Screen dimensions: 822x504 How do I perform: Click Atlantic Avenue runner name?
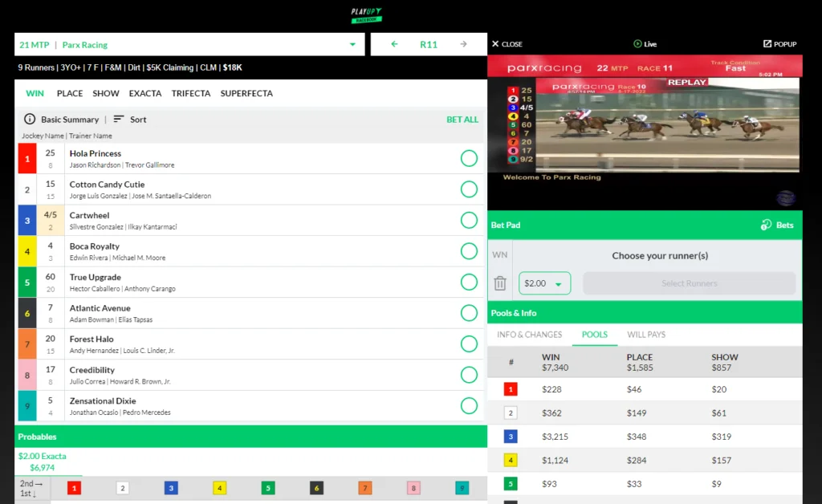point(100,308)
